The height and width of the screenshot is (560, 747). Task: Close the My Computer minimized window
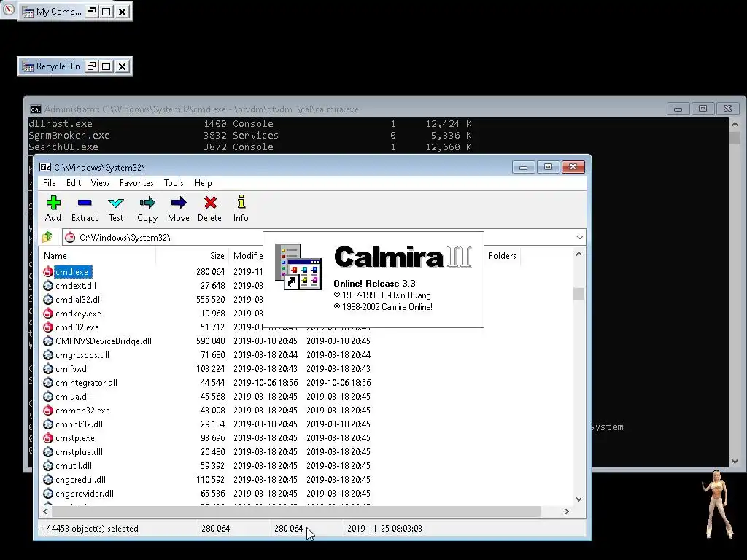tap(123, 12)
